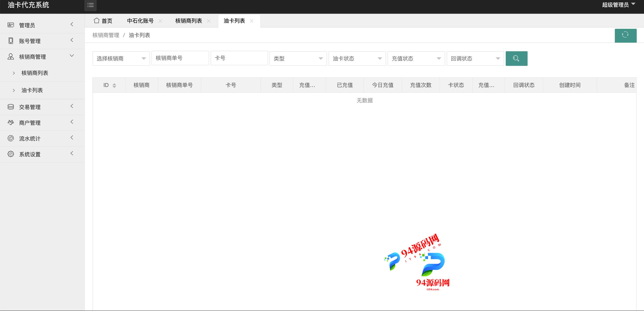Close the 油卡列表 tab
Viewport: 644px width, 311px height.
251,21
